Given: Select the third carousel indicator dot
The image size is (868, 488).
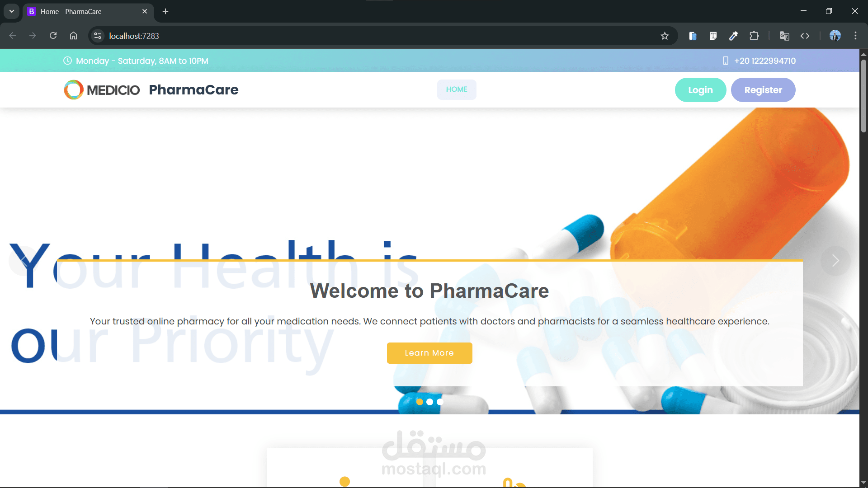Looking at the screenshot, I should coord(440,402).
